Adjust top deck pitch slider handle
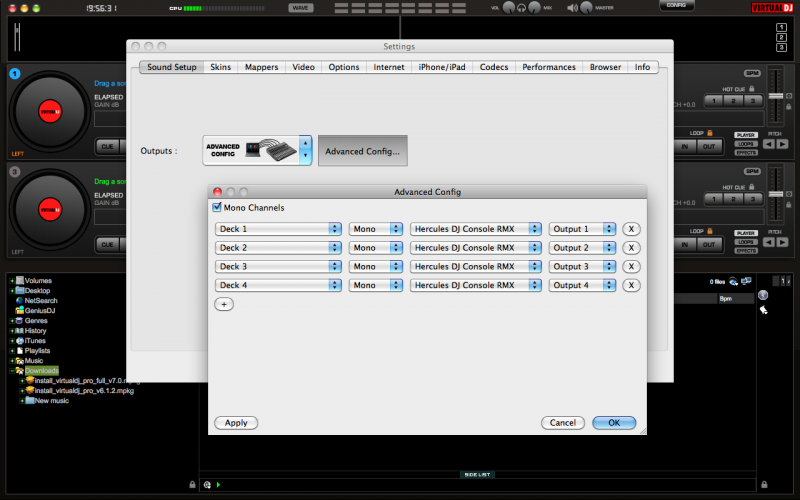Screen dimensions: 800x500 coord(776,96)
